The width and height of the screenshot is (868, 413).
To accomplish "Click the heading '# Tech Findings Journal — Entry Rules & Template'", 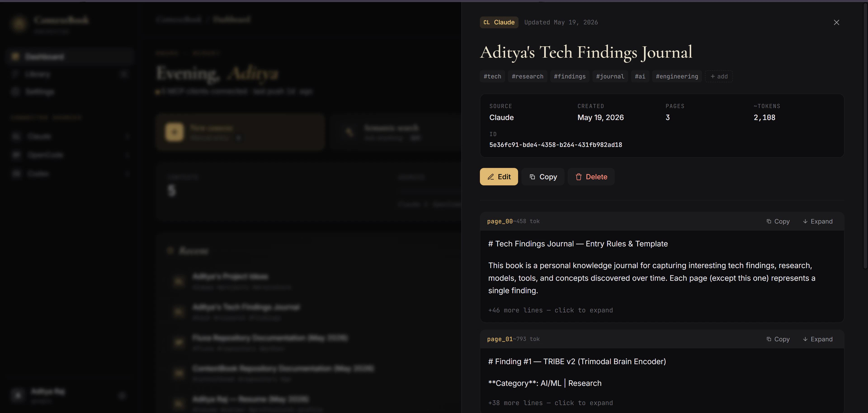I will [578, 243].
